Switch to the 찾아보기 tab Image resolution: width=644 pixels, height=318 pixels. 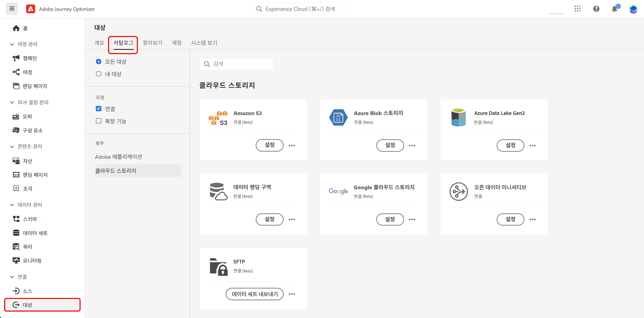(152, 43)
